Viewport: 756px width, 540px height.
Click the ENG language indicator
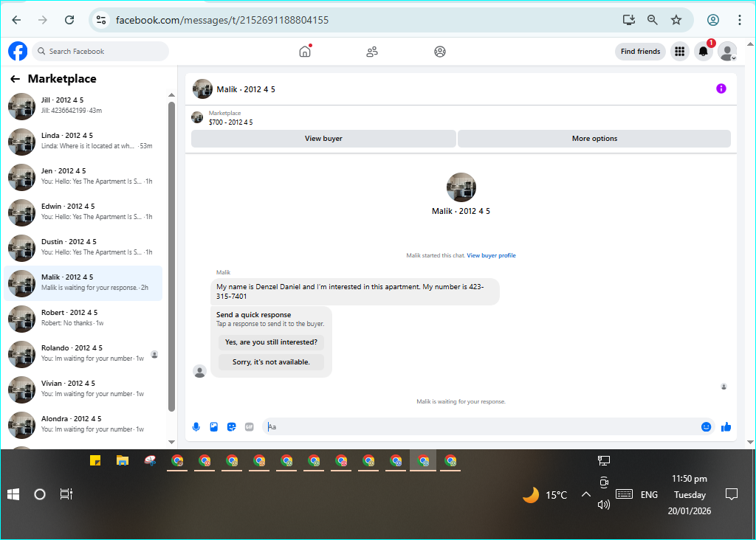pos(649,495)
